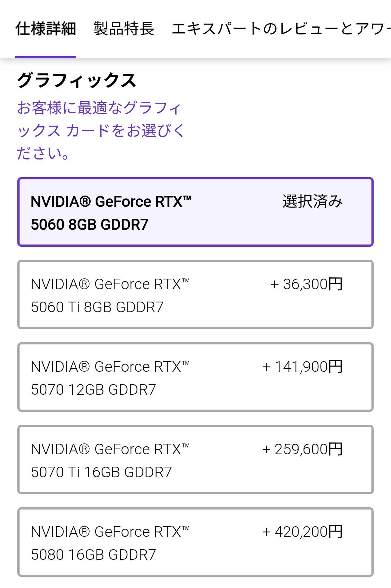Viewport: 391px width, 588px height.
Task: Click the + 36,300円 price
Action: (x=306, y=284)
